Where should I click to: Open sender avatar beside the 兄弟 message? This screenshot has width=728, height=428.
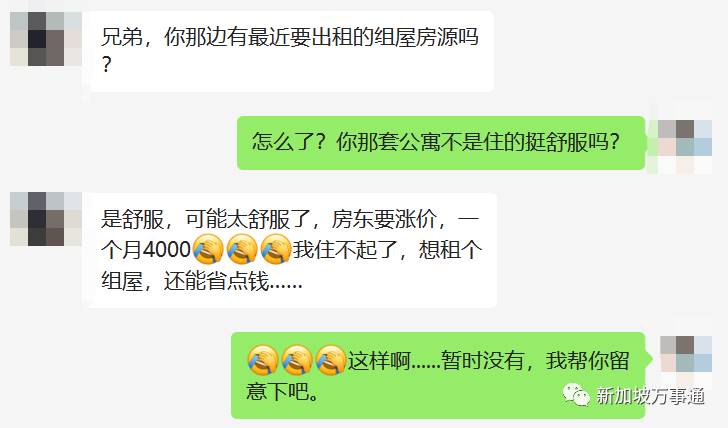[x=46, y=39]
